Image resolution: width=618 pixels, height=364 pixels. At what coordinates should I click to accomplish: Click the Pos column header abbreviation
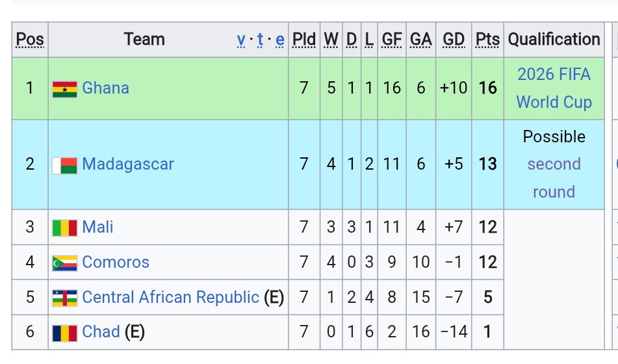click(30, 40)
